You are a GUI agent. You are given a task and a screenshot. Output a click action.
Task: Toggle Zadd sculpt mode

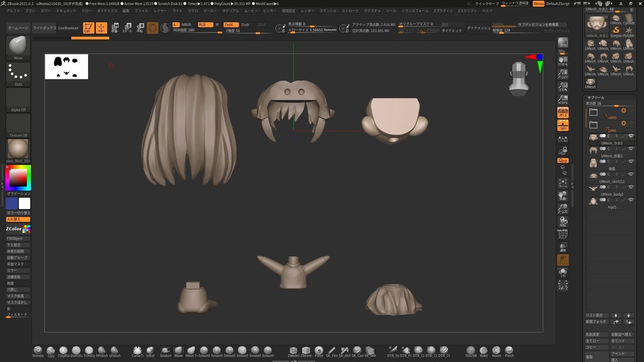coord(231,25)
